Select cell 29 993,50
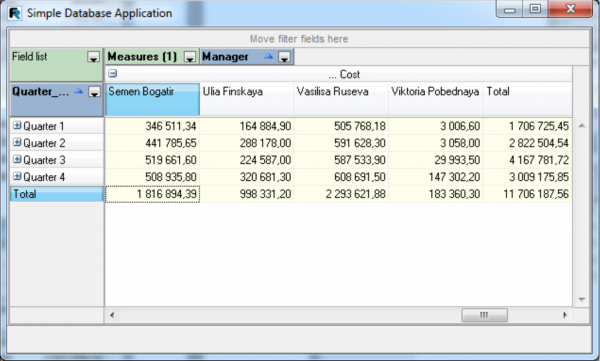Viewport: 600px width, 361px height. 435,160
